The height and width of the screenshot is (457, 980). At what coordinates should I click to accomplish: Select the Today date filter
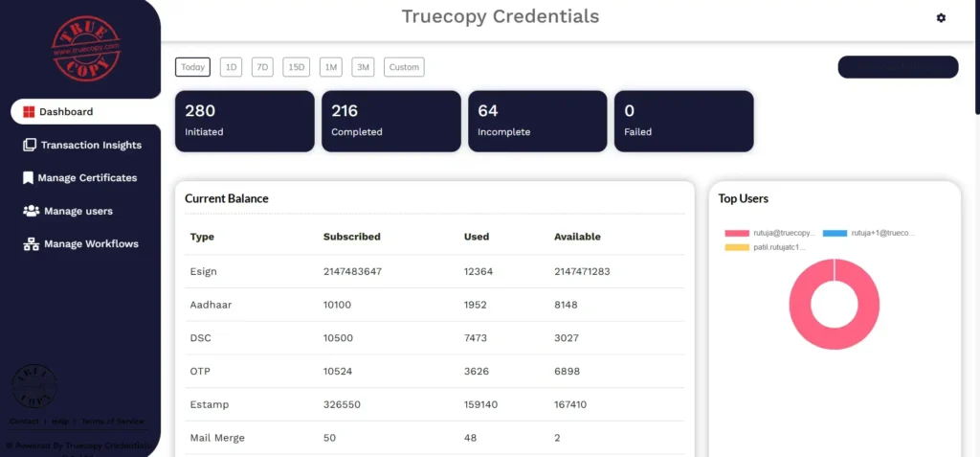(x=192, y=67)
